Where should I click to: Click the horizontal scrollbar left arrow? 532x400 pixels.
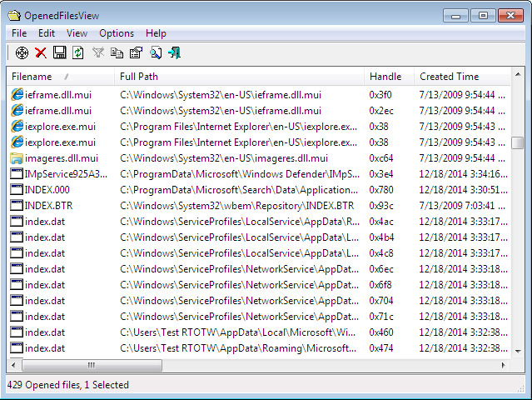click(13, 365)
